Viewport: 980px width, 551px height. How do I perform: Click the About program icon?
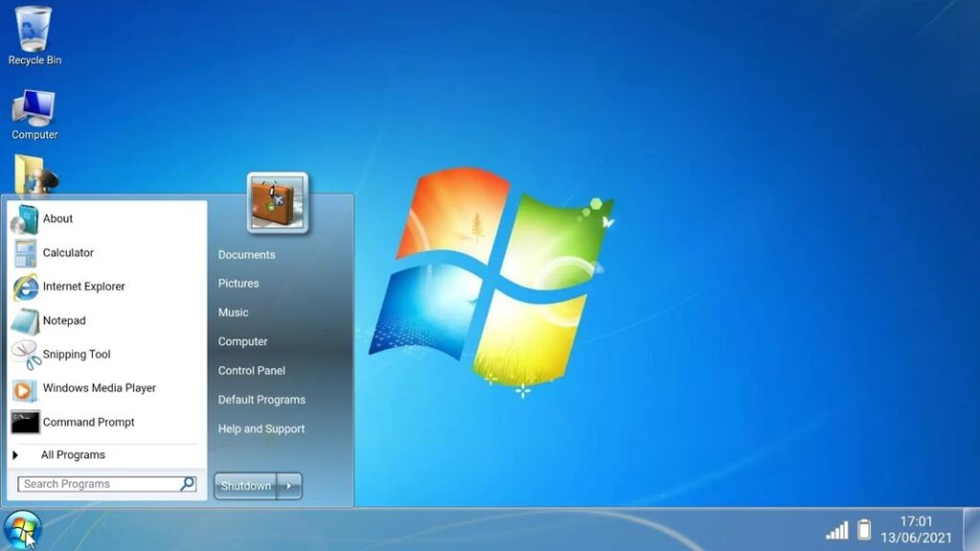(25, 220)
